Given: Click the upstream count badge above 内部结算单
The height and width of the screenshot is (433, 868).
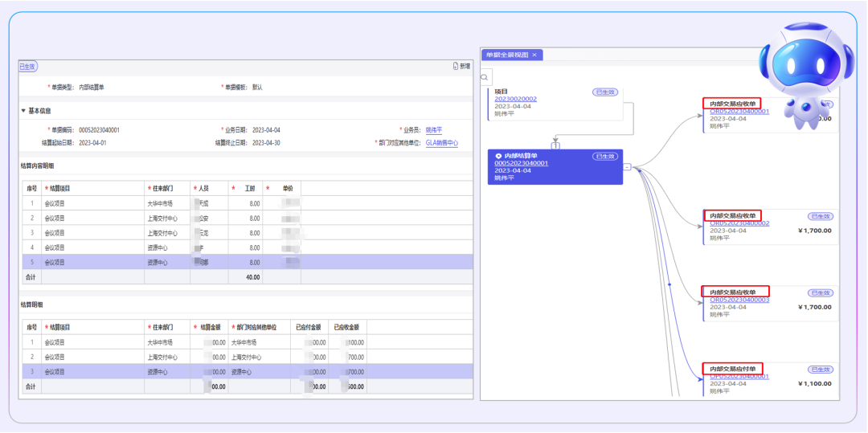Looking at the screenshot, I should point(555,145).
